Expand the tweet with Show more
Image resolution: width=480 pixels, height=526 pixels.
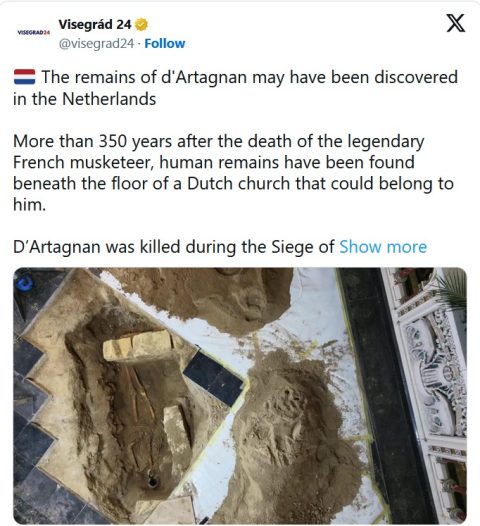click(x=383, y=247)
